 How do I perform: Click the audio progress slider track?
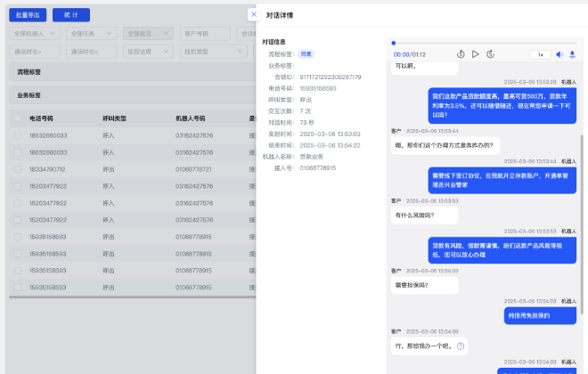pyautogui.click(x=481, y=42)
